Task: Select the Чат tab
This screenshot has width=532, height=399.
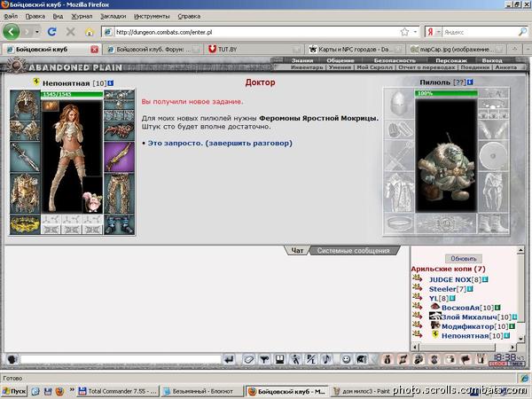Action: click(297, 251)
